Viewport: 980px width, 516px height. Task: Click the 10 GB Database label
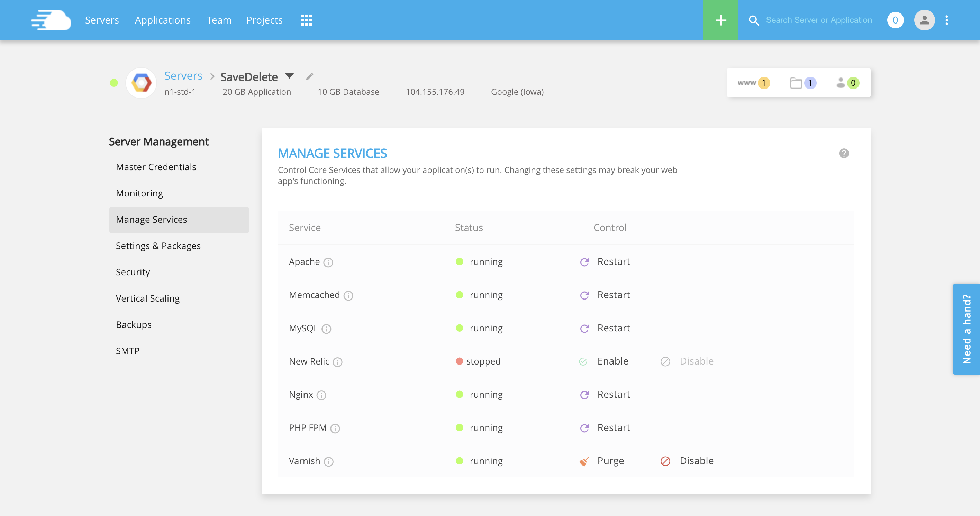[348, 92]
